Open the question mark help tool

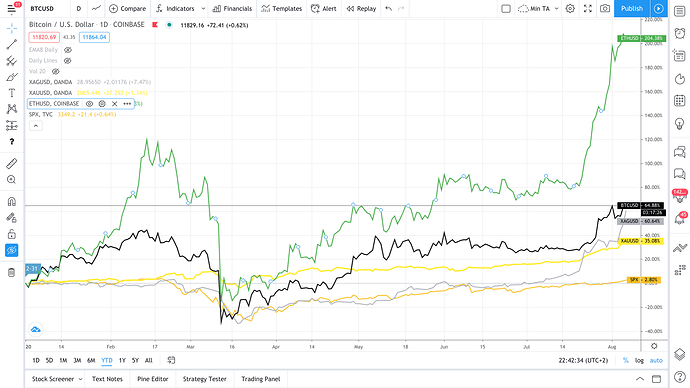click(x=12, y=142)
